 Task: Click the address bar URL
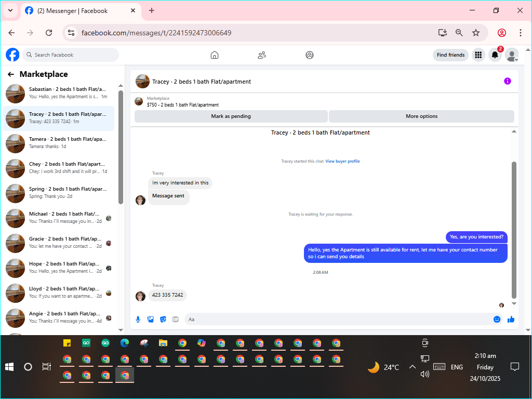click(x=156, y=33)
